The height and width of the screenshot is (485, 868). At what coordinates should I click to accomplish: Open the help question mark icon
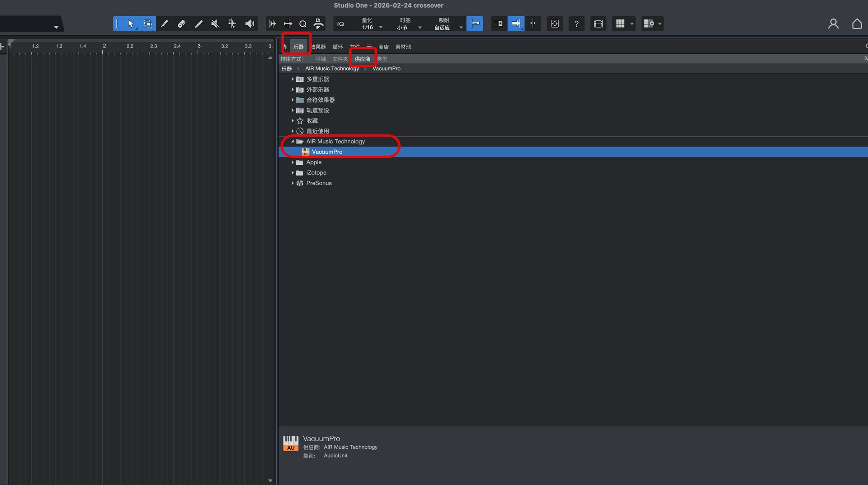576,24
